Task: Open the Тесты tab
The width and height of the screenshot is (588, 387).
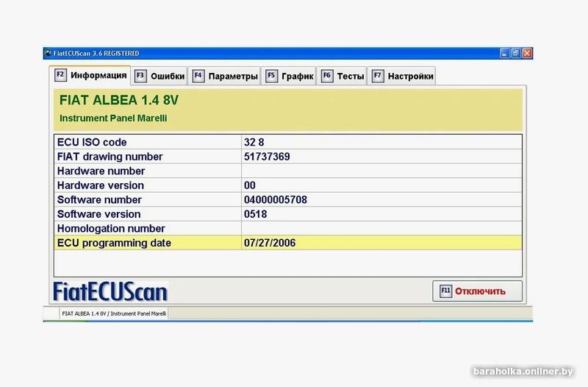Action: tap(342, 77)
